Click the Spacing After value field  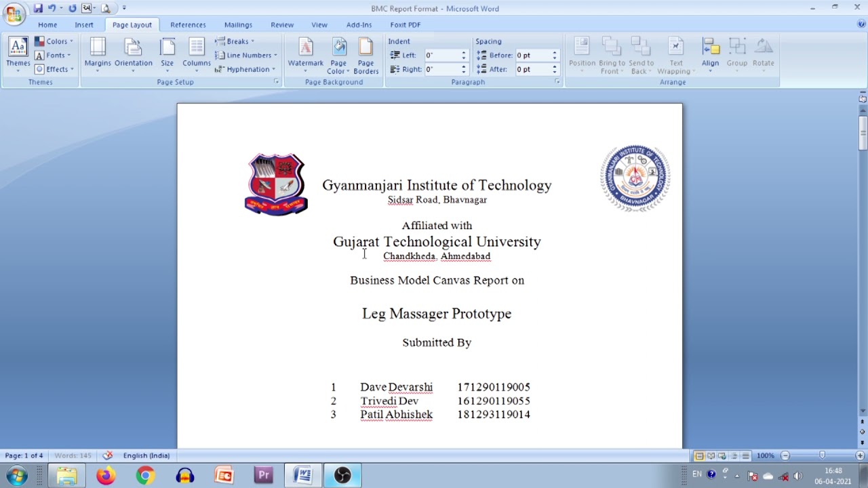click(x=533, y=69)
